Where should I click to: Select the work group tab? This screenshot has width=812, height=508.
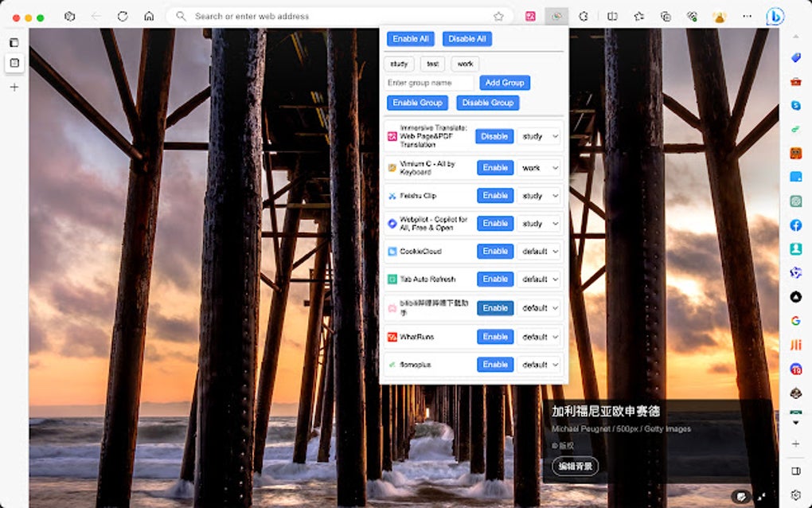click(464, 64)
